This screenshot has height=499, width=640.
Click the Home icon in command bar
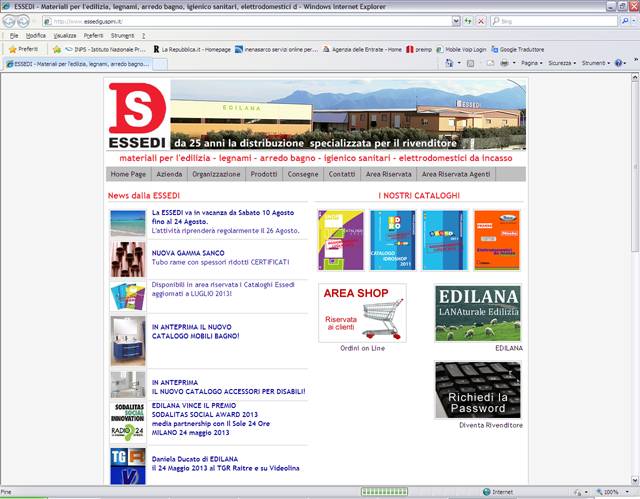(x=450, y=62)
